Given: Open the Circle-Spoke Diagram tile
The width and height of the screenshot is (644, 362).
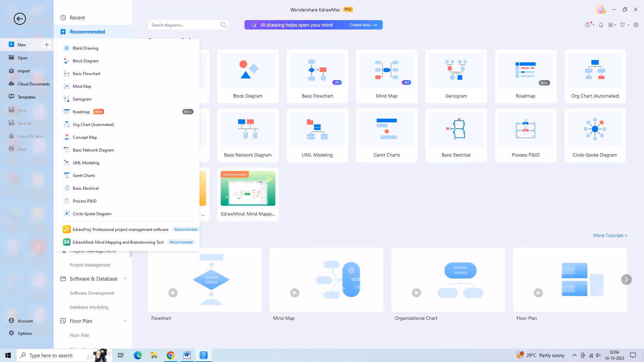Looking at the screenshot, I should pos(595,135).
